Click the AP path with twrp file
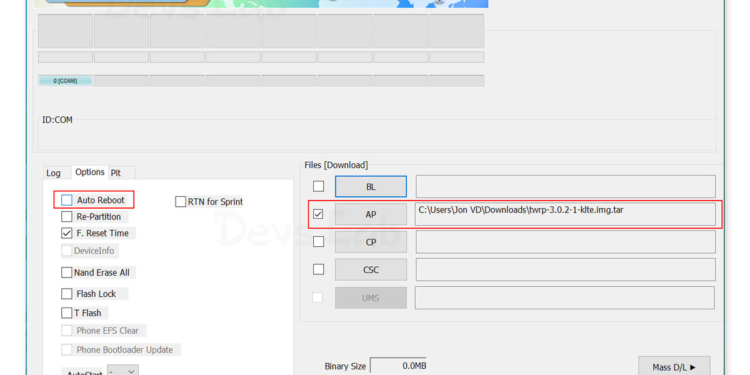 [x=565, y=214]
